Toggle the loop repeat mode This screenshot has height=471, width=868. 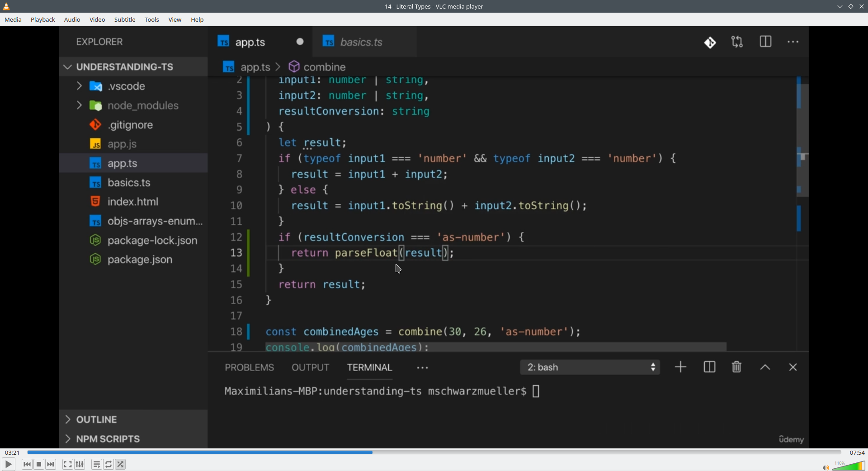(108, 464)
